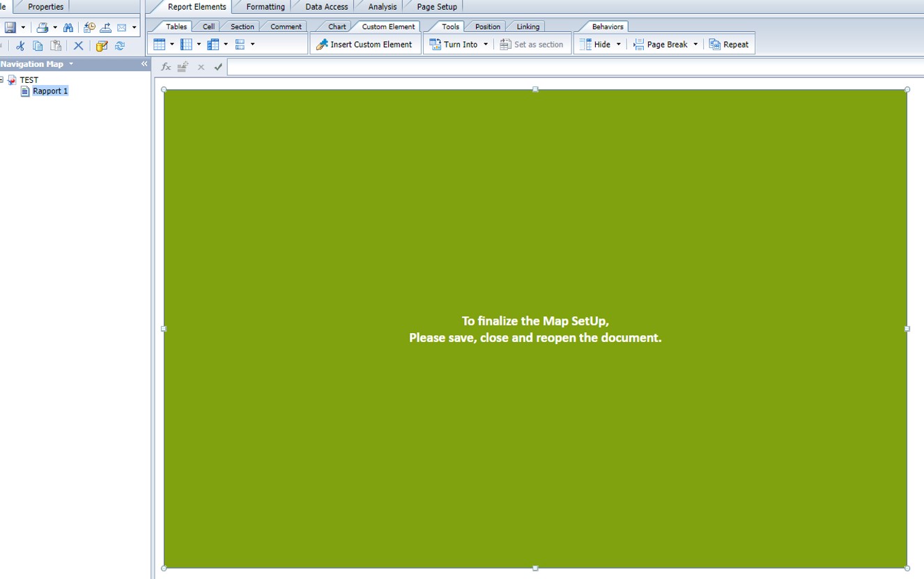Collapse the left panel with double chevron
Screen dimensions: 924x579
(144, 63)
